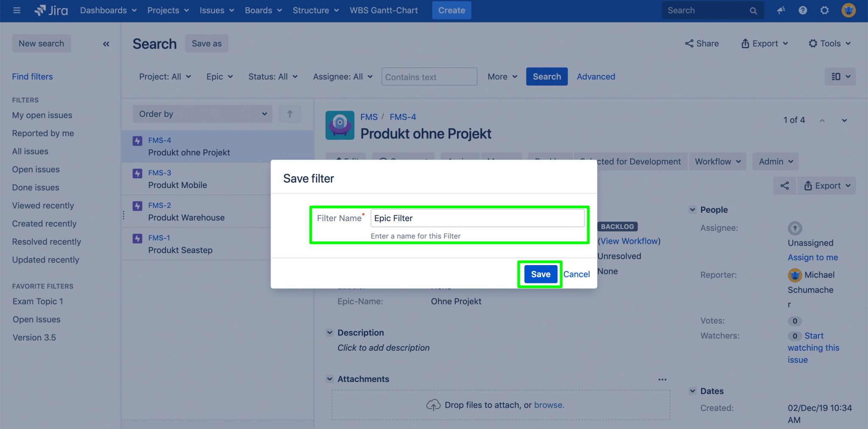Open the settings gear in the top bar
Image resolution: width=868 pixels, height=429 pixels.
pyautogui.click(x=824, y=10)
